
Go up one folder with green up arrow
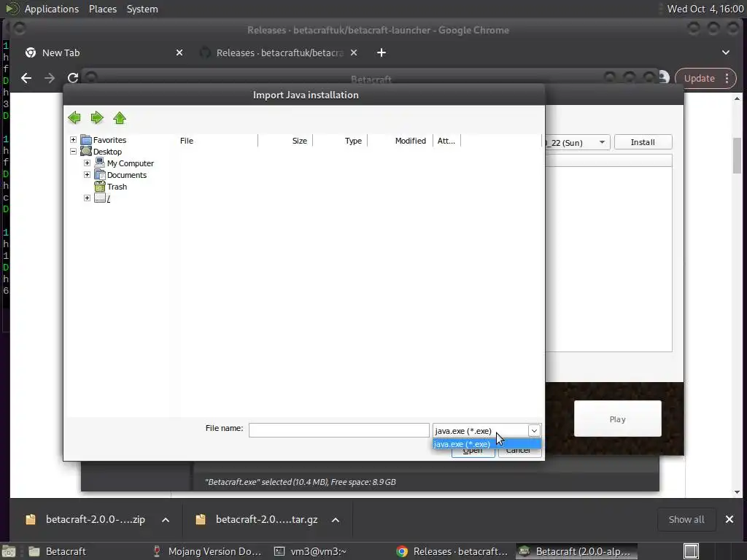tap(120, 117)
